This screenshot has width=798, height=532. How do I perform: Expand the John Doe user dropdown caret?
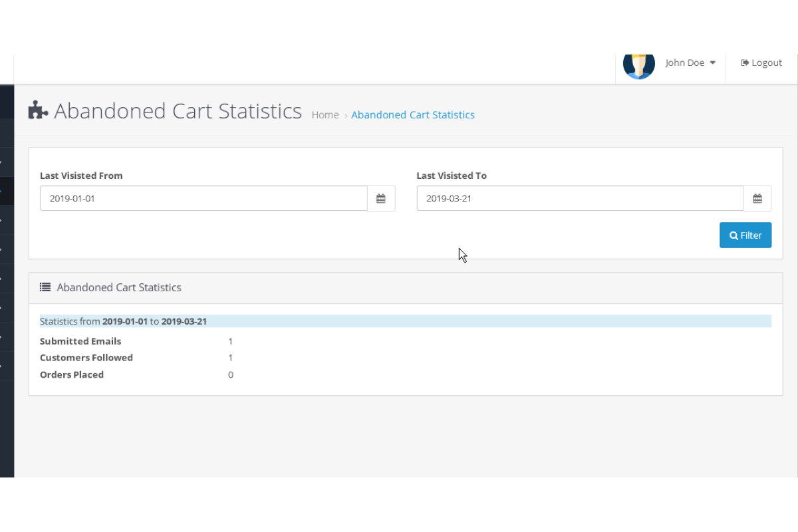[713, 63]
